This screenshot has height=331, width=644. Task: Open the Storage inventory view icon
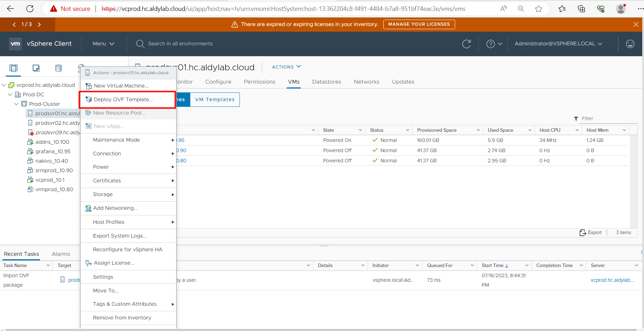(x=58, y=68)
